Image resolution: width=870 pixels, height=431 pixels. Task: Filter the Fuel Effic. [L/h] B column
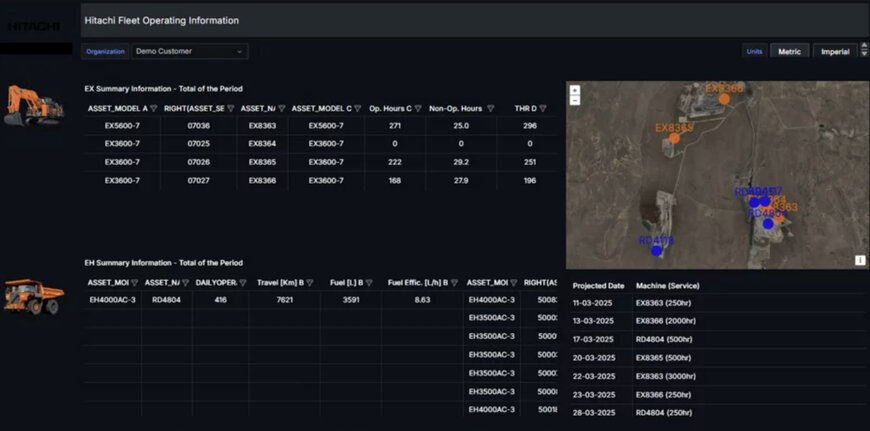pyautogui.click(x=455, y=283)
